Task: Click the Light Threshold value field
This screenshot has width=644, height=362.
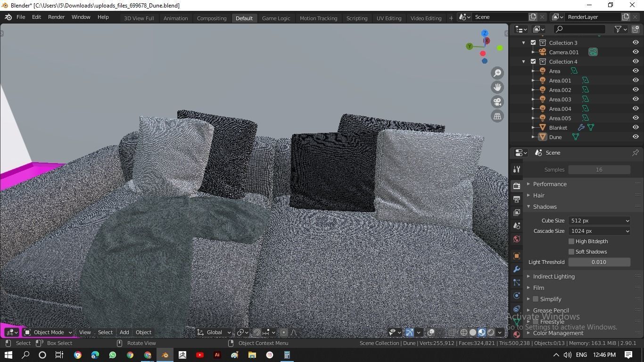Action: click(x=599, y=262)
